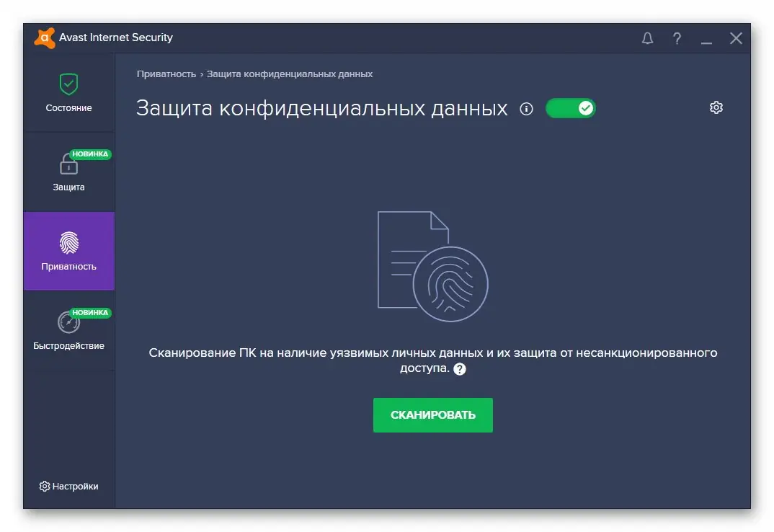Image resolution: width=774 pixels, height=532 pixels.
Task: Disable Защита конфиденциальных данных with the toggle
Action: point(570,107)
